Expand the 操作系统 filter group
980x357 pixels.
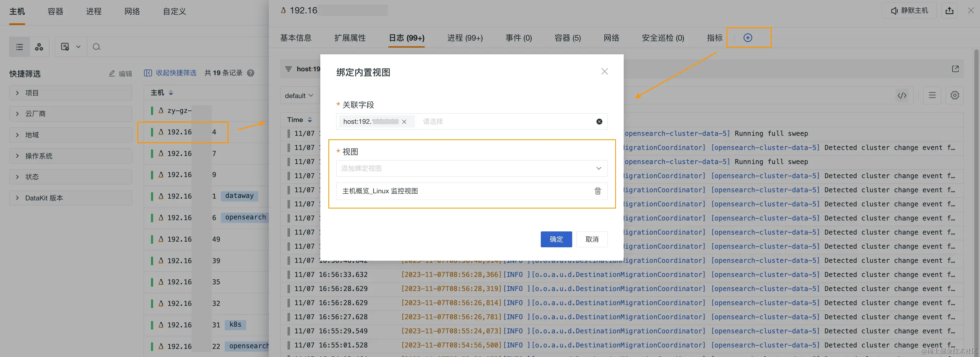tap(71, 156)
